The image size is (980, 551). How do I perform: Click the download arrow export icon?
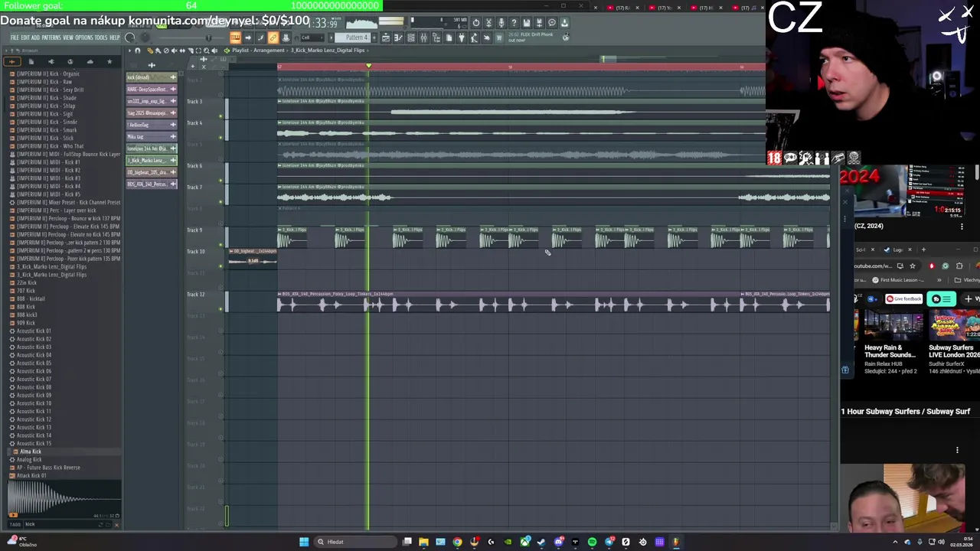(564, 22)
